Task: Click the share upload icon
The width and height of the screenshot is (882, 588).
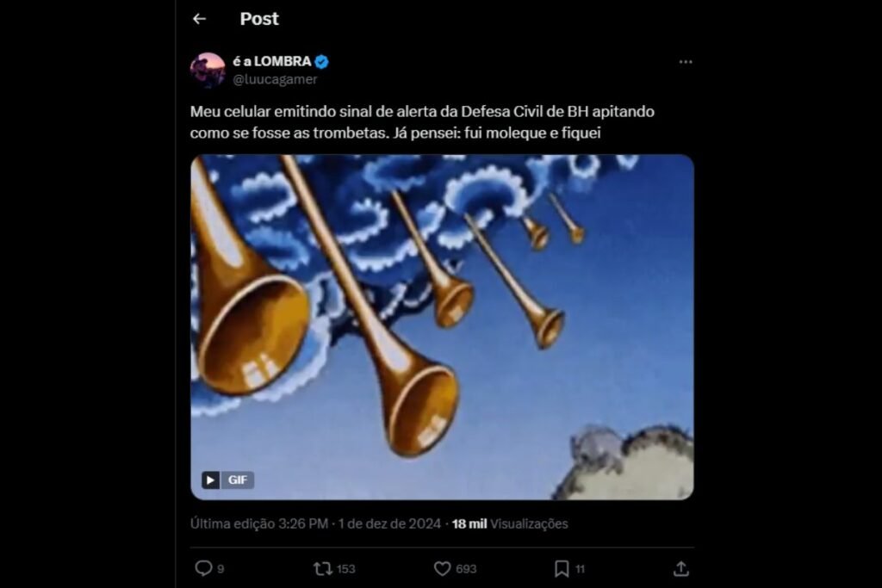Action: pos(680,568)
